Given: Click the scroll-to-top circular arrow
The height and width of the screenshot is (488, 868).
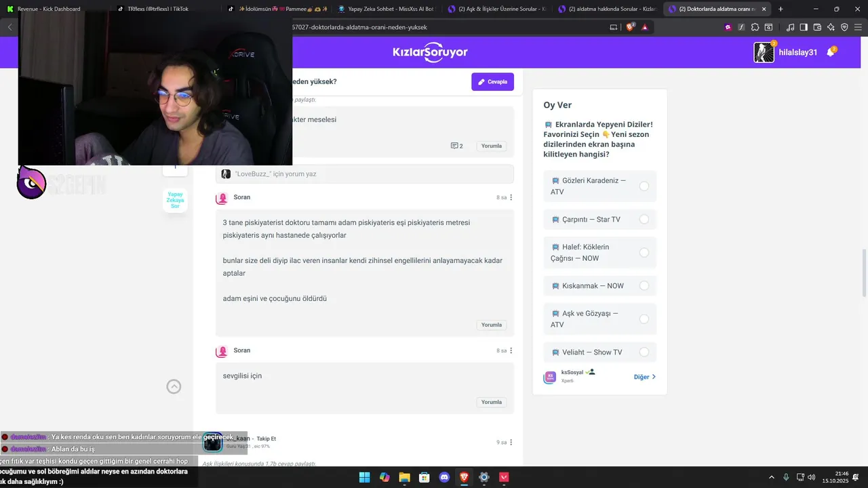Looking at the screenshot, I should (x=174, y=386).
